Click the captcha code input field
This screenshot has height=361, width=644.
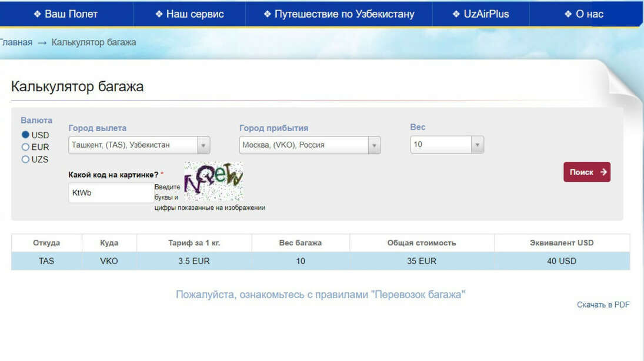111,193
